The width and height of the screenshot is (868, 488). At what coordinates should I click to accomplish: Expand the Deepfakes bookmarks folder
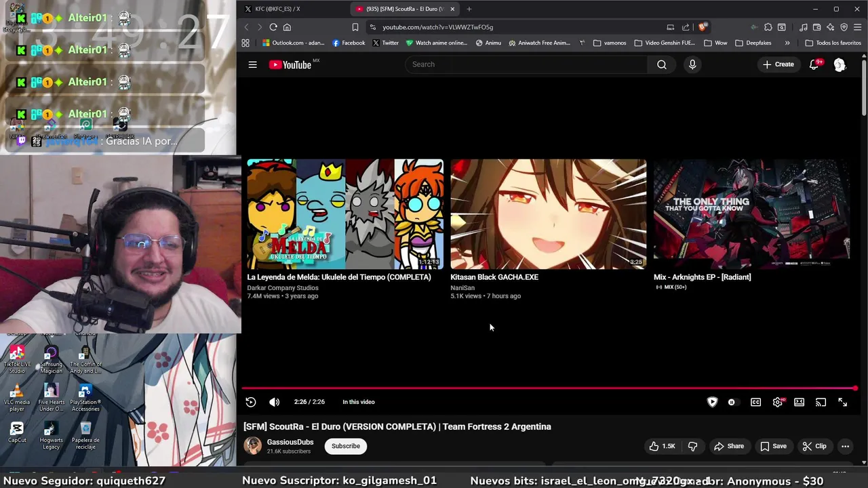click(x=753, y=43)
